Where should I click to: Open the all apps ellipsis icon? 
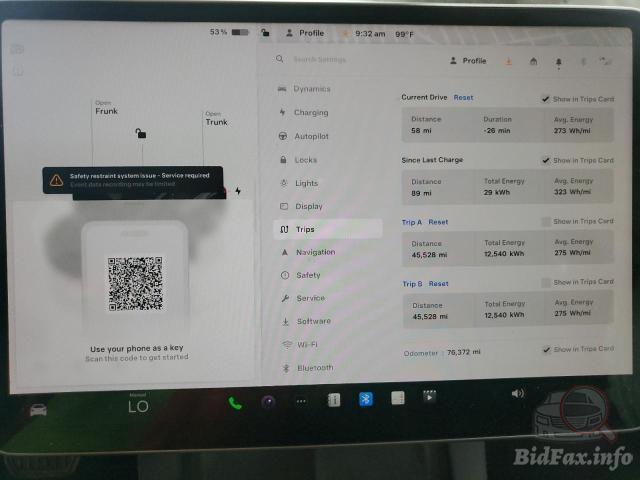tap(301, 401)
